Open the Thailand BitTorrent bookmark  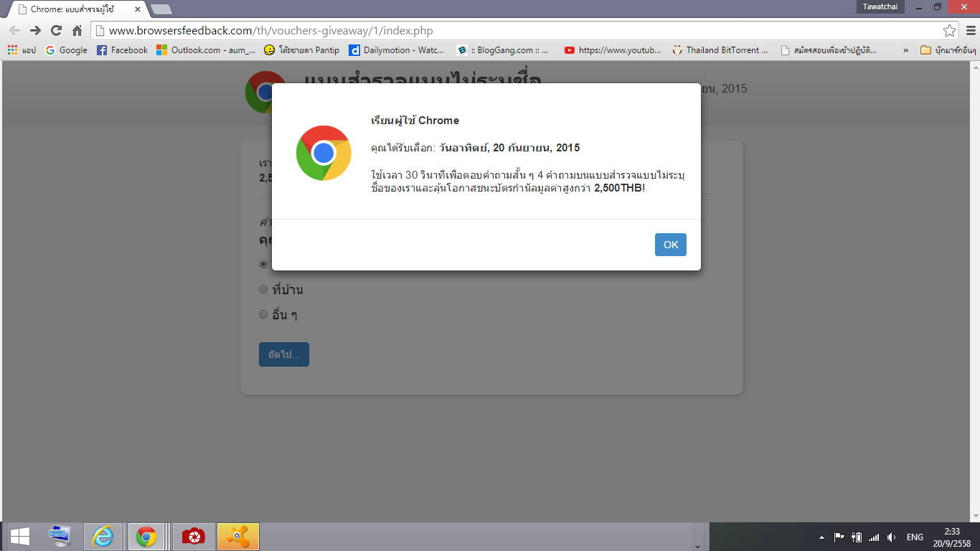(x=720, y=50)
